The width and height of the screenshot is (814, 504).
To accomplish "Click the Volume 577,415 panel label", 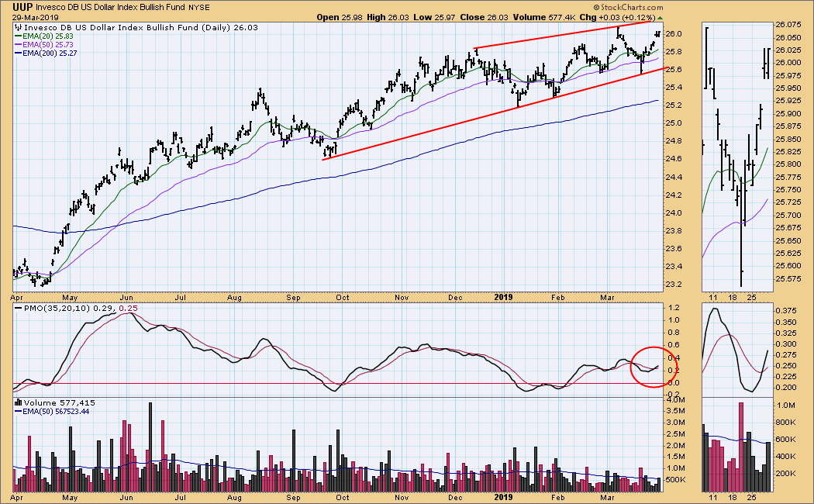I will [x=48, y=402].
